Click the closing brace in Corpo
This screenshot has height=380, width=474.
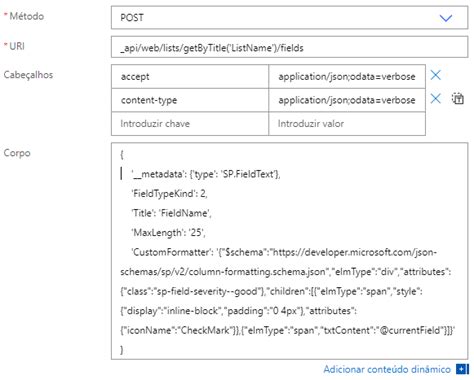[122, 350]
